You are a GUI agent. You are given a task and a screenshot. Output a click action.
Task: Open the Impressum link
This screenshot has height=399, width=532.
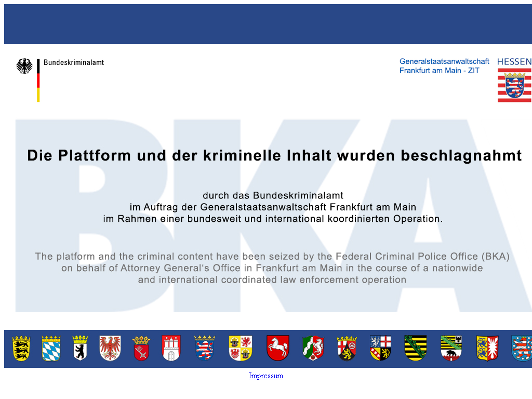click(x=265, y=376)
